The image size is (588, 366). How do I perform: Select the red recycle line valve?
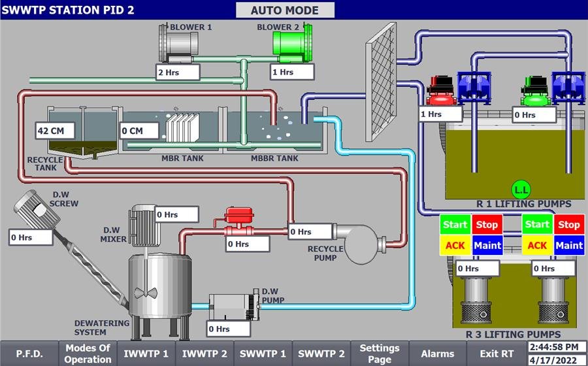238,222
